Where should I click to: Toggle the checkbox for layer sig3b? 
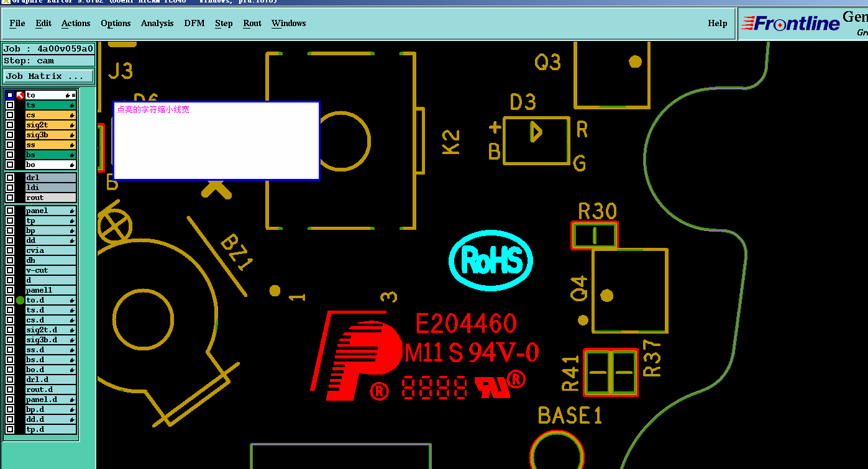(x=10, y=135)
